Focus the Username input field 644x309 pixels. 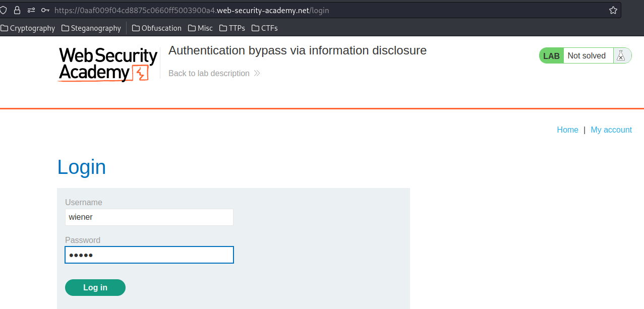(149, 217)
